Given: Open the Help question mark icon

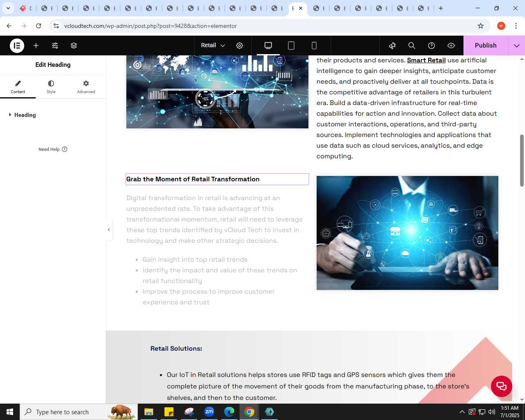Looking at the screenshot, I should pyautogui.click(x=431, y=46).
